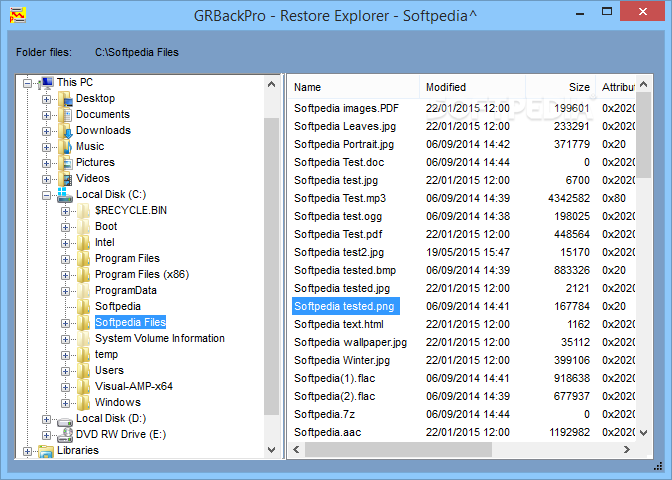
Task: Click the Program Files folder icon
Action: 84,259
